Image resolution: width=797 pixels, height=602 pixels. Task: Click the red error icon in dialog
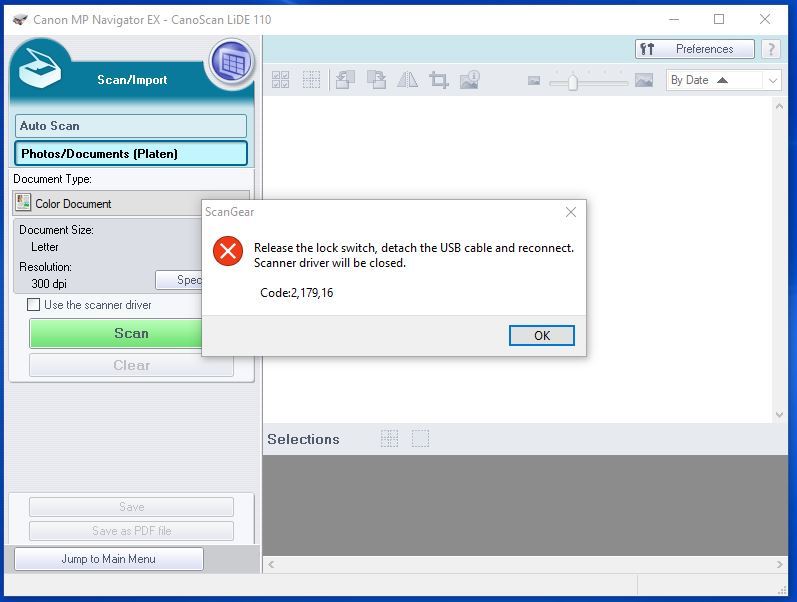(x=228, y=251)
